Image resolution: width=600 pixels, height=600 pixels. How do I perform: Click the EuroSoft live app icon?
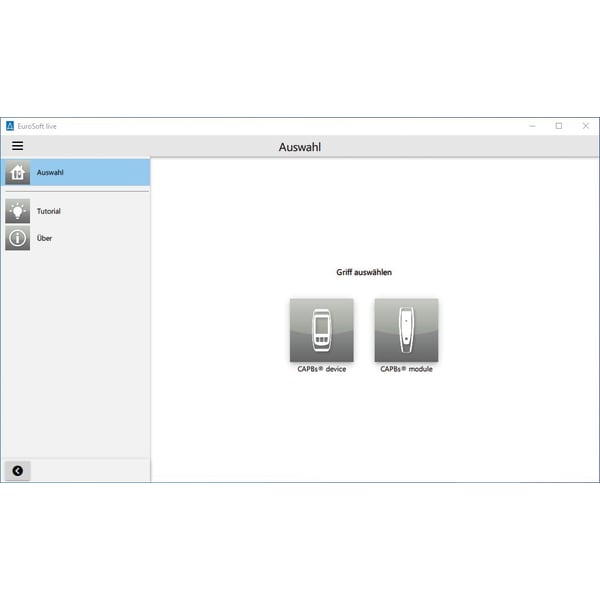click(10, 126)
